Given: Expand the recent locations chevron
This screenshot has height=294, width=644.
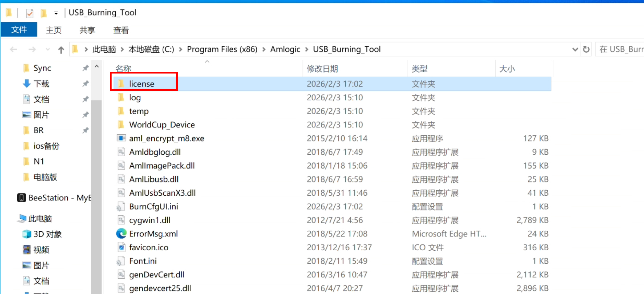Looking at the screenshot, I should click(47, 49).
